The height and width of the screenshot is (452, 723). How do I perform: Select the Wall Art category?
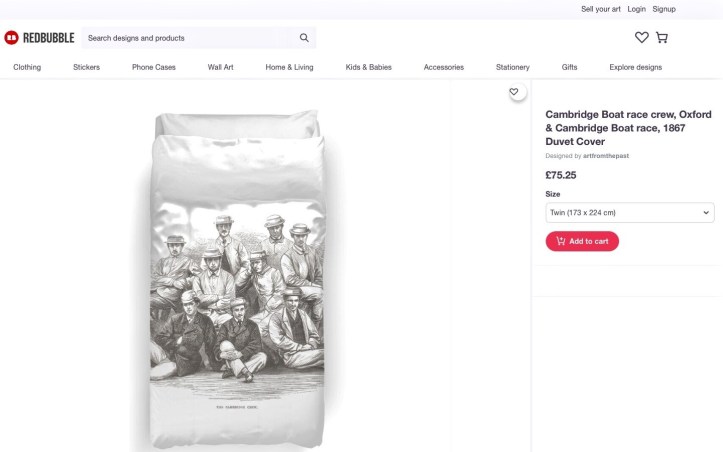221,67
